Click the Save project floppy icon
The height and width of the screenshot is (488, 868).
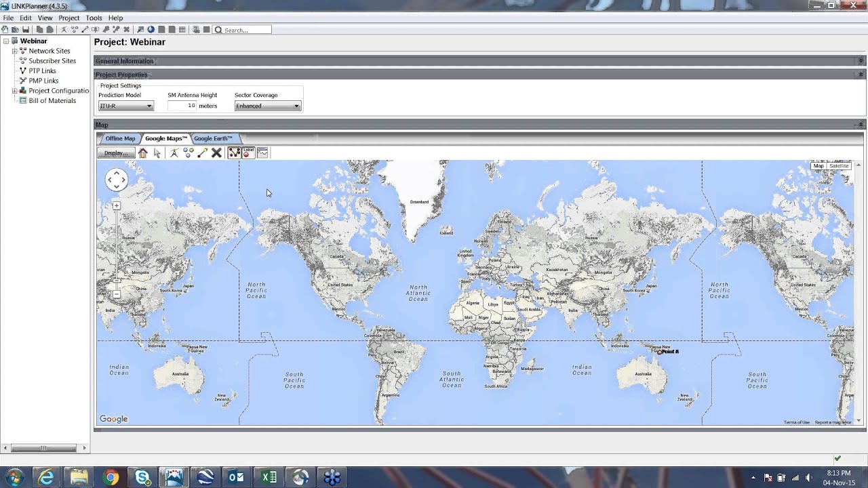(26, 30)
